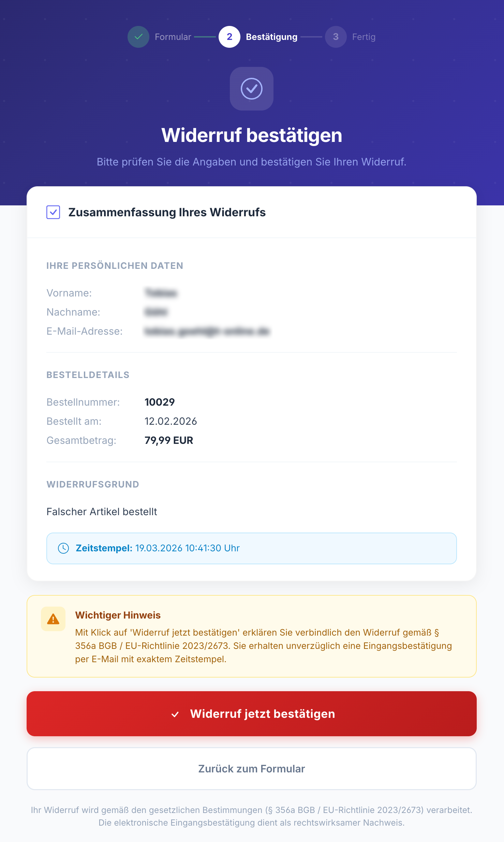Select the Formular step label
The height and width of the screenshot is (842, 504).
click(x=173, y=37)
